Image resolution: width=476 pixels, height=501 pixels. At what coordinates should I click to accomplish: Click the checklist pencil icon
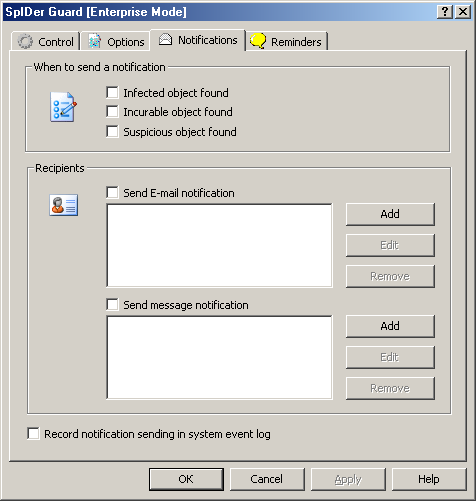(x=63, y=107)
